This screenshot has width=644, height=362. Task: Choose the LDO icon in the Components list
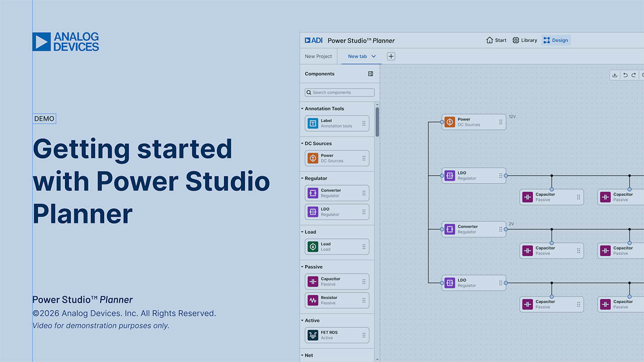pyautogui.click(x=313, y=212)
